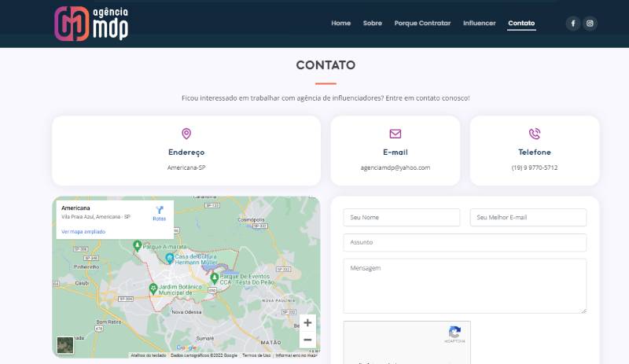Select the Influencer menu item
Screen dimensions: 629x364
pyautogui.click(x=479, y=24)
